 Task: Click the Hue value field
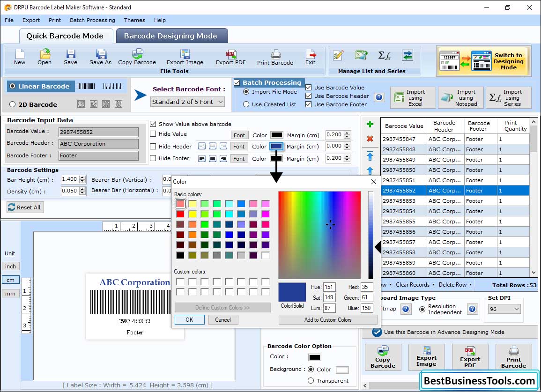(x=329, y=287)
